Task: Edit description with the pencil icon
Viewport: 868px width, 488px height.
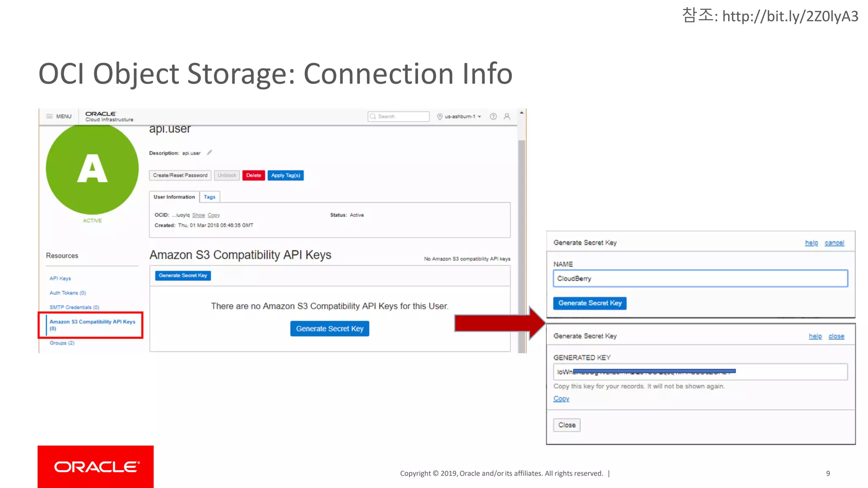Action: point(209,152)
